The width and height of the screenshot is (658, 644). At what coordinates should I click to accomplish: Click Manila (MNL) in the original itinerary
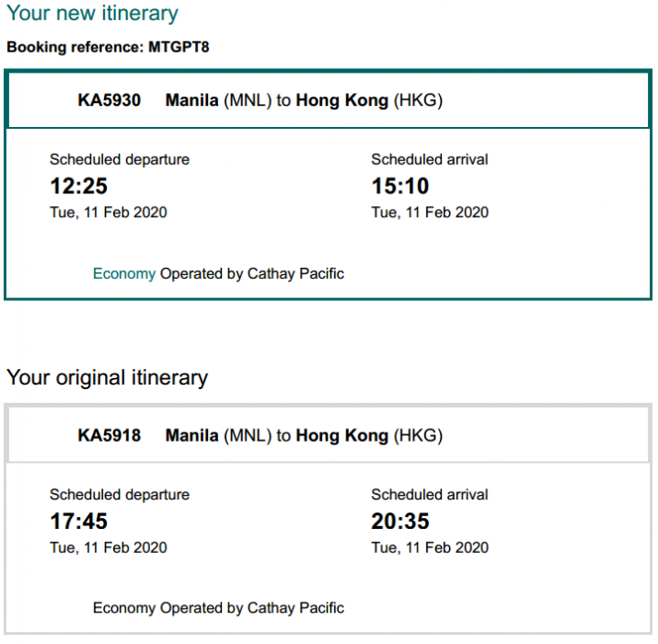[218, 435]
